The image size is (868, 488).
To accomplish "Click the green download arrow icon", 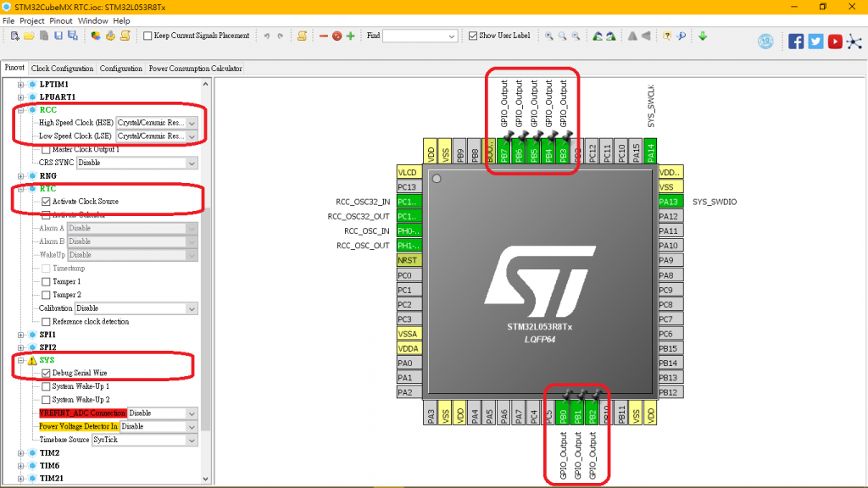I will pos(703,36).
